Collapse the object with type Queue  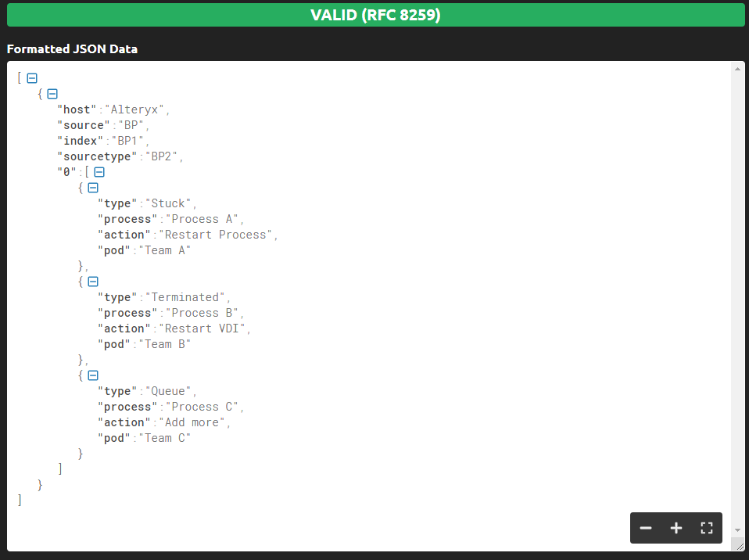click(92, 375)
